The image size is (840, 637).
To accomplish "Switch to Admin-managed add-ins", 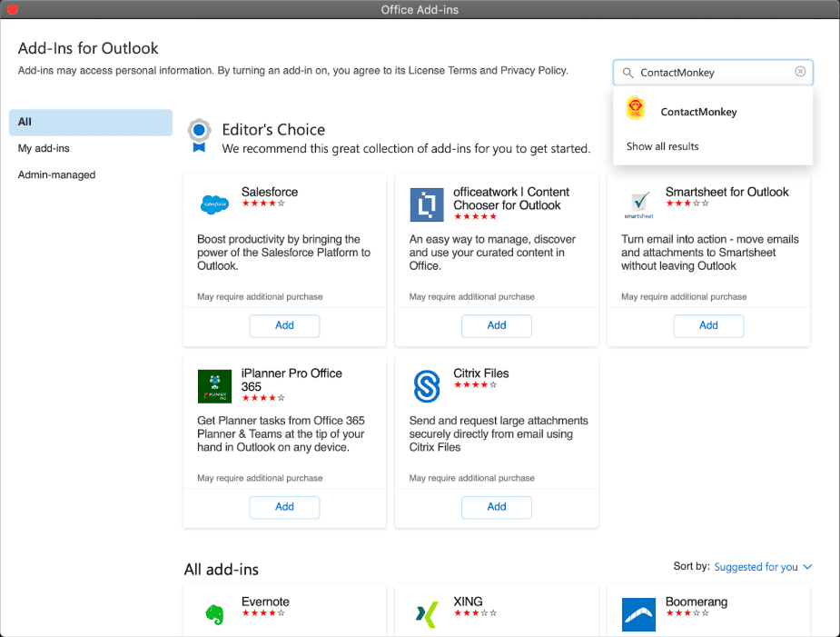I will (56, 174).
